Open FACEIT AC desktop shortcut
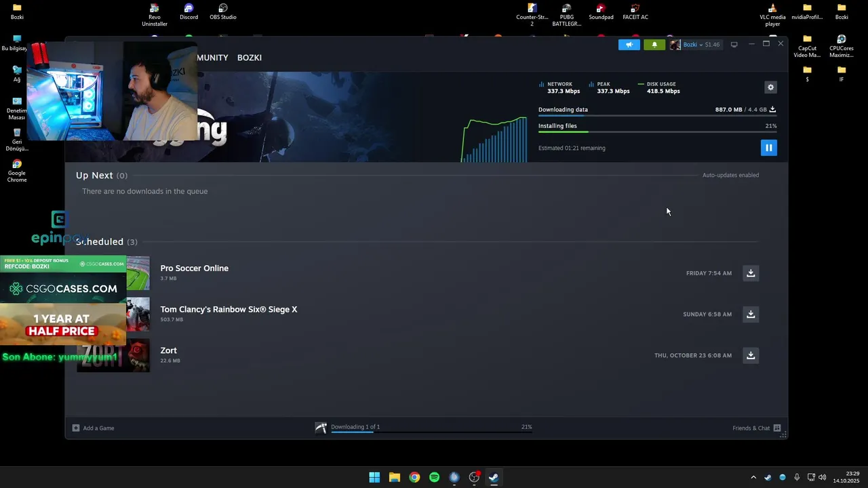The height and width of the screenshot is (488, 868). (635, 12)
